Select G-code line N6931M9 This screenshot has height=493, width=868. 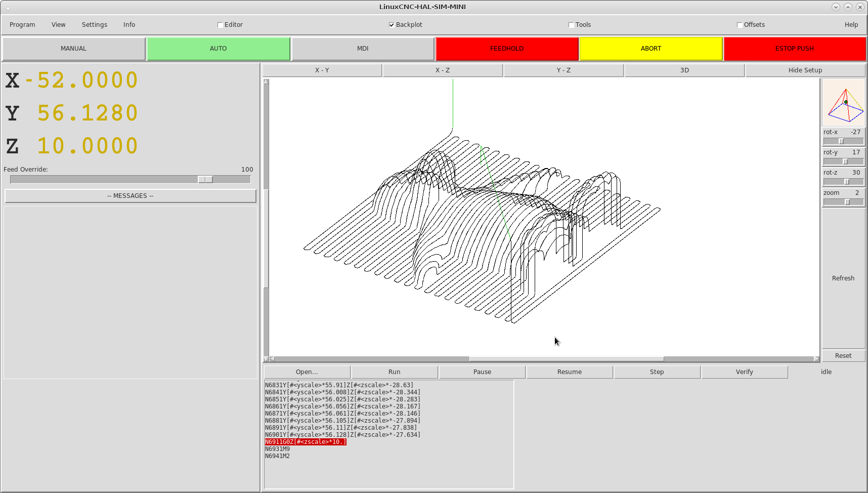coord(278,449)
